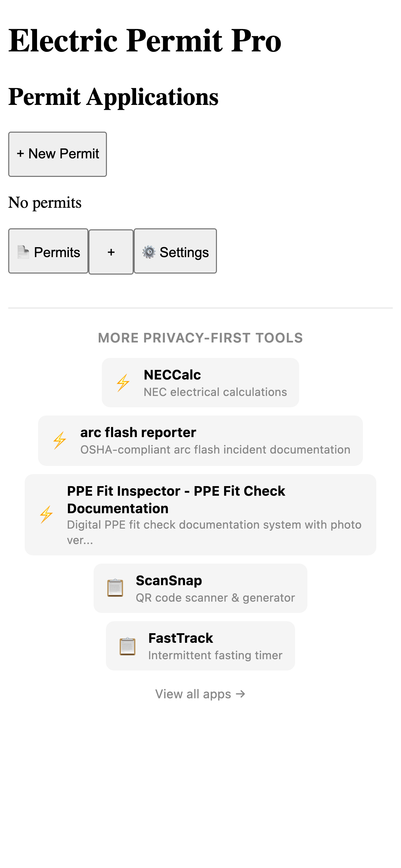
Task: Click the arrow icon after View all apps
Action: [x=241, y=694]
